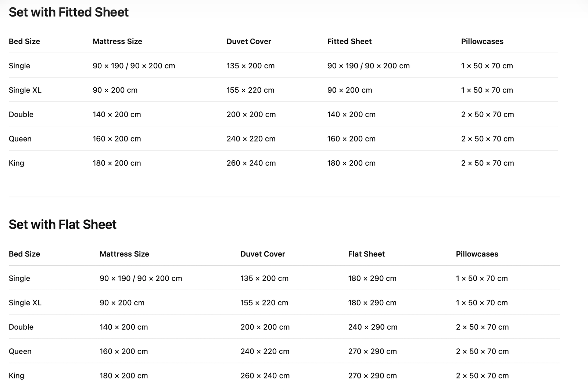Click the 180 × 290 cm flat sheet for Single
This screenshot has width=588, height=391.
point(372,279)
